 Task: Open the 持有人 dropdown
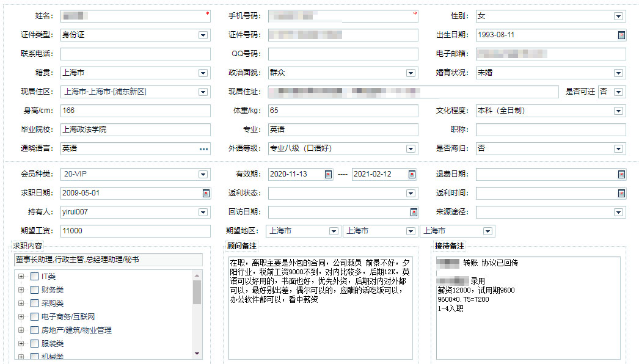click(203, 212)
